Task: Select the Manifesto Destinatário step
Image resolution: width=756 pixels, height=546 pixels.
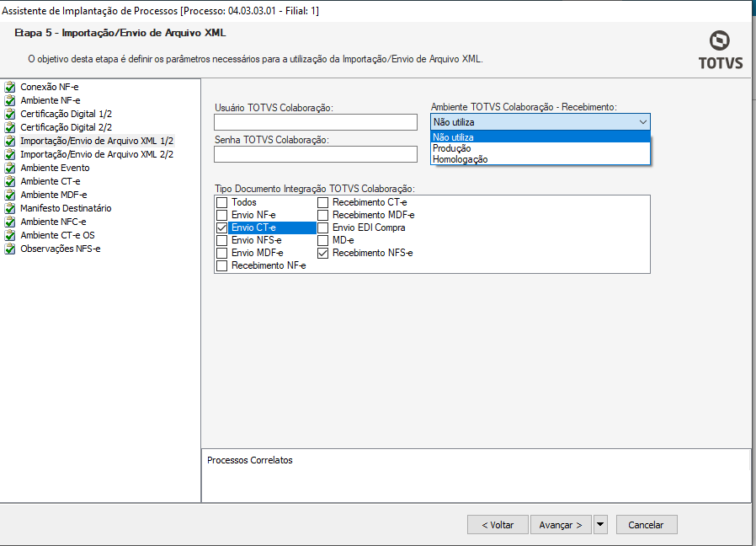Action: point(66,209)
